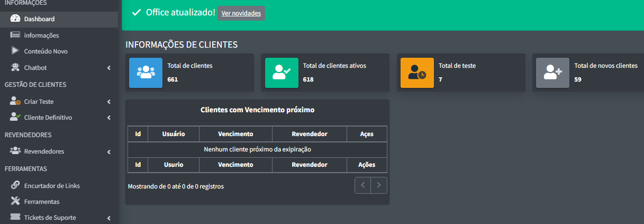This screenshot has width=644, height=224.
Task: Click the Dashboard gauge icon in sidebar
Action: (x=15, y=19)
